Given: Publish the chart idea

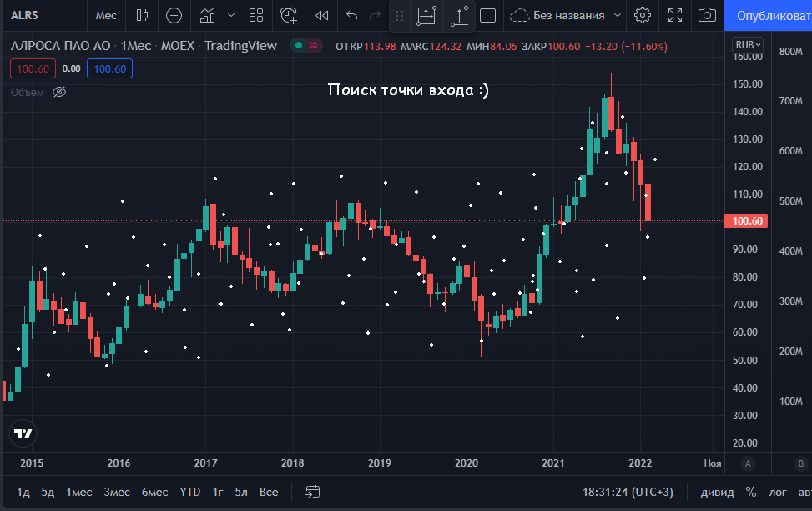Looking at the screenshot, I should [x=768, y=16].
